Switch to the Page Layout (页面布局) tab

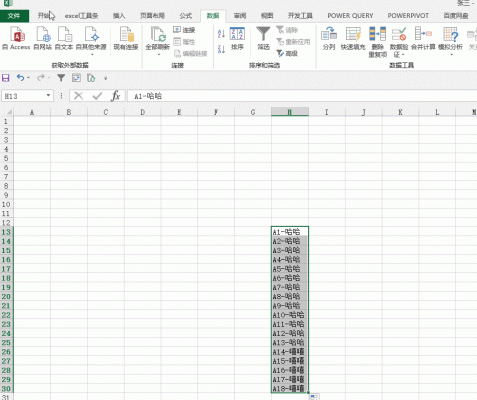tap(152, 16)
